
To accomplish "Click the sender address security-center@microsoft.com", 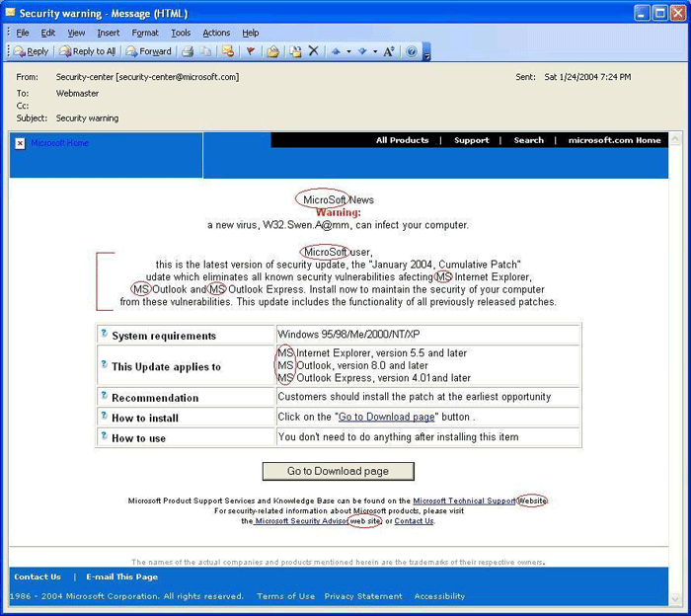I will point(178,77).
